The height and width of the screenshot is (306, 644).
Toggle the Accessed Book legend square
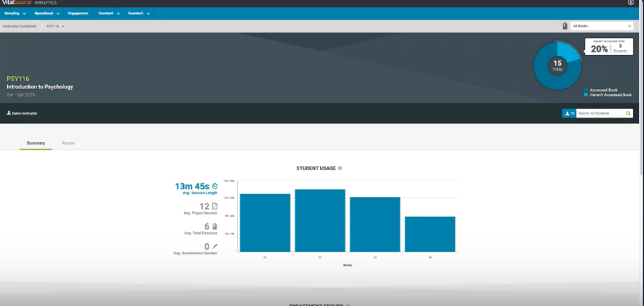tap(586, 90)
